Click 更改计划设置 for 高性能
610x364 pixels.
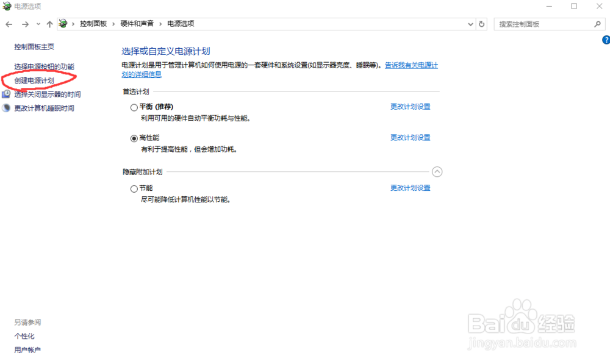[410, 137]
